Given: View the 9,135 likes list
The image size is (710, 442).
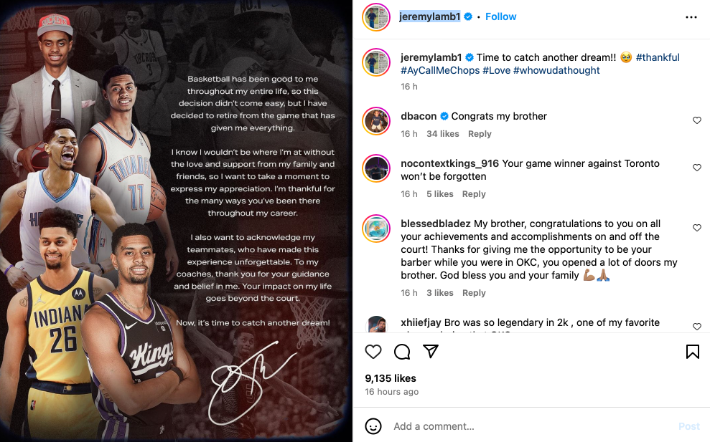Looking at the screenshot, I should coord(390,378).
